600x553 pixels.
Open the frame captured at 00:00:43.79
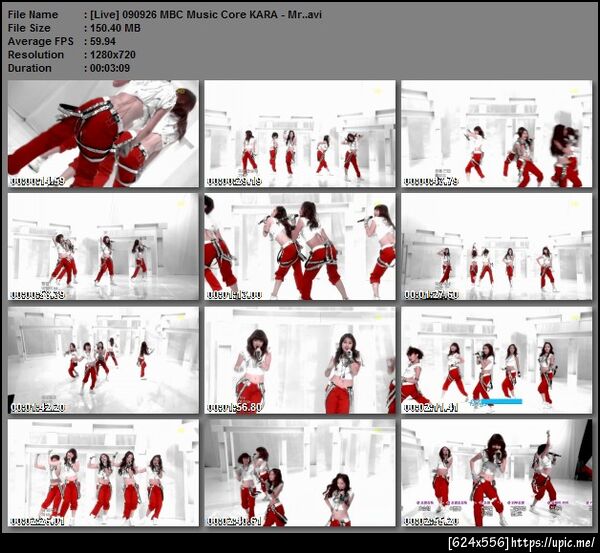pyautogui.click(x=497, y=134)
